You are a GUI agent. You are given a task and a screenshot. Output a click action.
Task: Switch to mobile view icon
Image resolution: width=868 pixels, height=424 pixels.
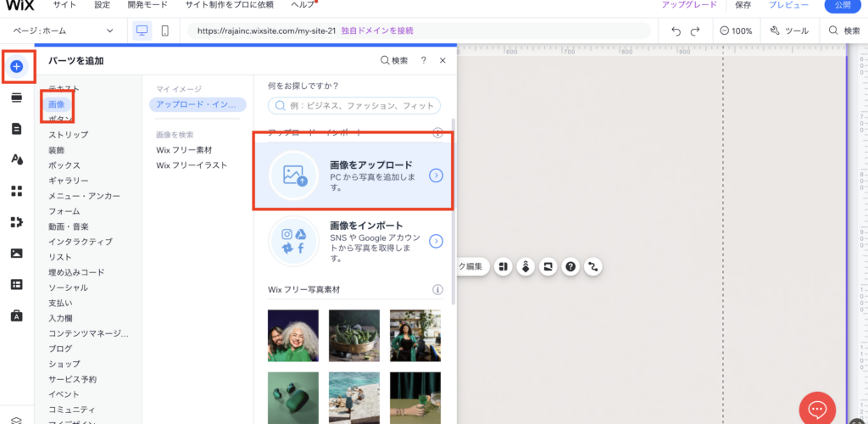[x=165, y=31]
